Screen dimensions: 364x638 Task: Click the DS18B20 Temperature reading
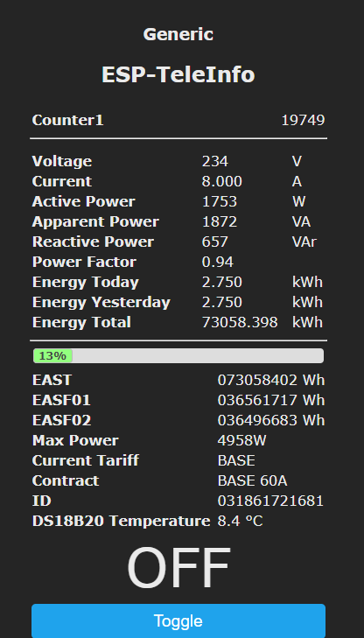pyautogui.click(x=241, y=522)
